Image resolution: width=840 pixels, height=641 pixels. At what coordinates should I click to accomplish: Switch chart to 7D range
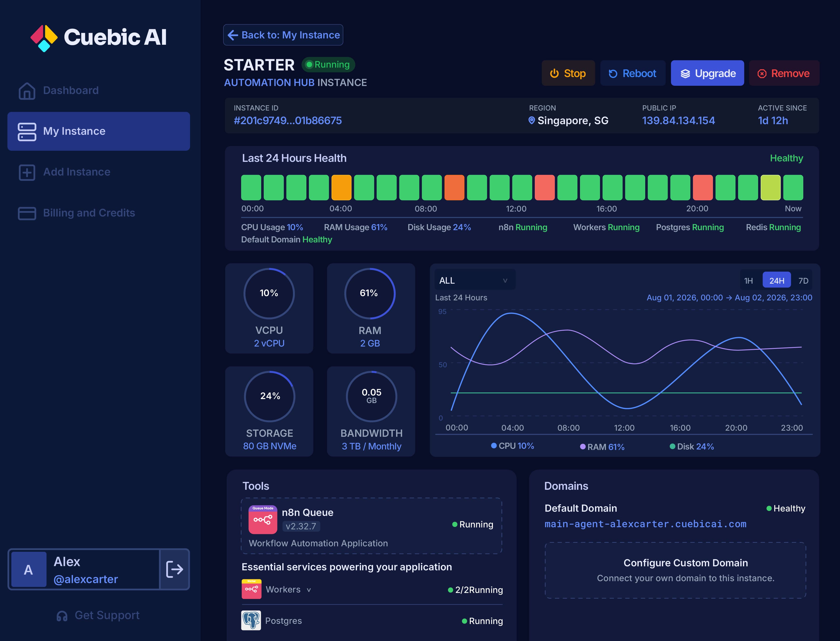[x=803, y=281]
